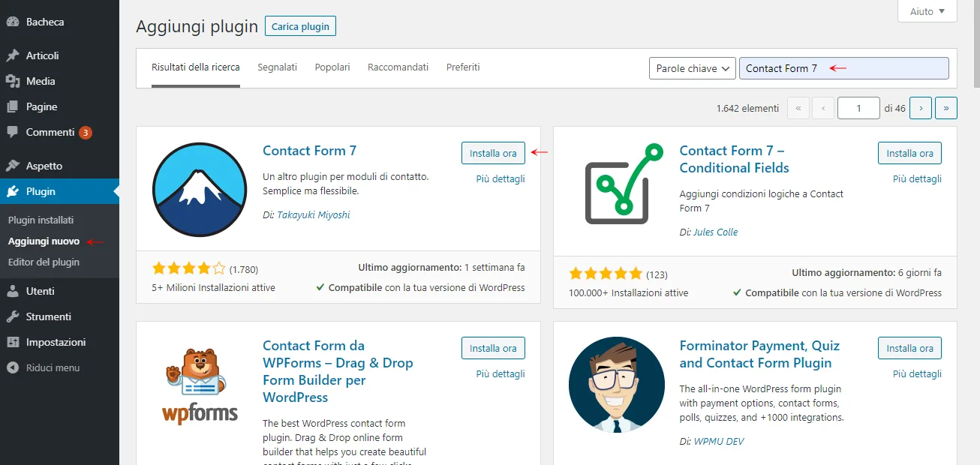Click the Media sidebar icon

click(13, 81)
